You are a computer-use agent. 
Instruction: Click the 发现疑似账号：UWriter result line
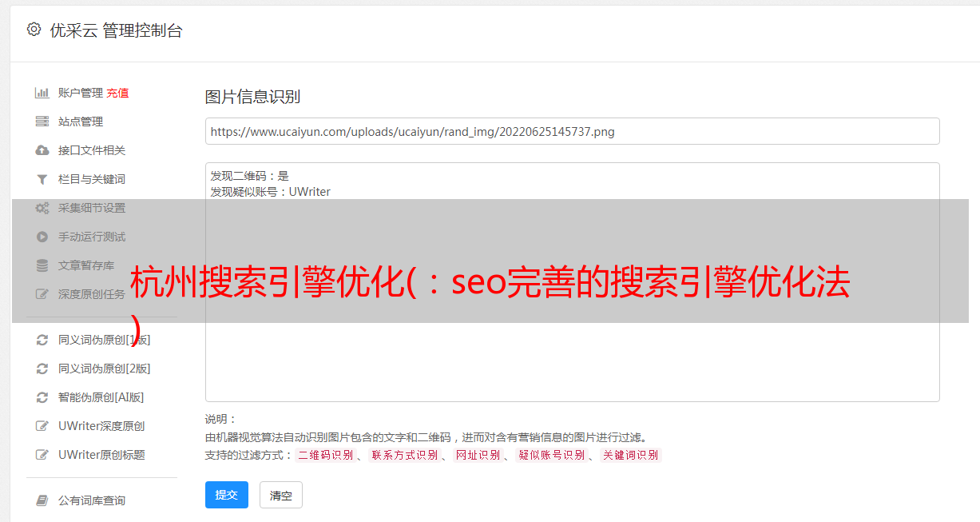[271, 192]
